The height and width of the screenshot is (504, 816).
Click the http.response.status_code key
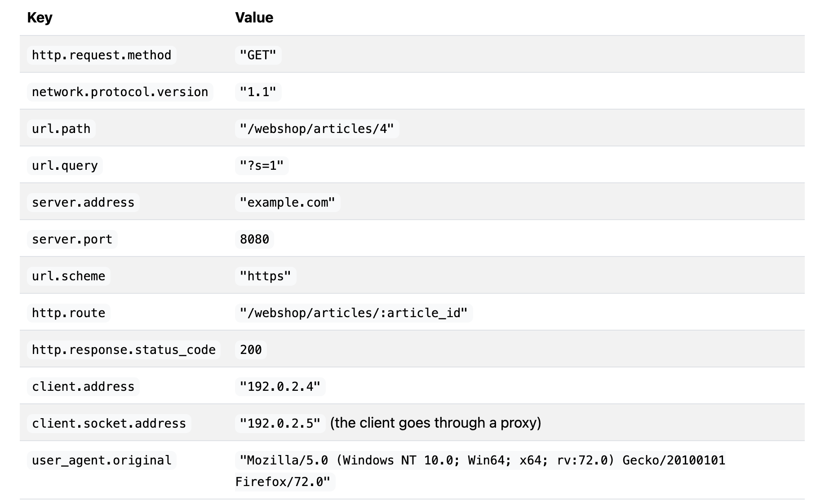pos(124,349)
